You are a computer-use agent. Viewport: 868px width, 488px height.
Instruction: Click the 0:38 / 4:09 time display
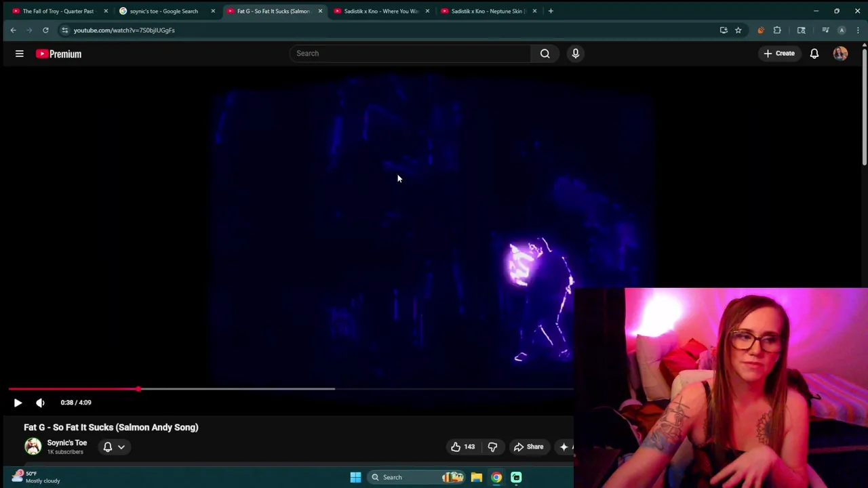tap(76, 403)
